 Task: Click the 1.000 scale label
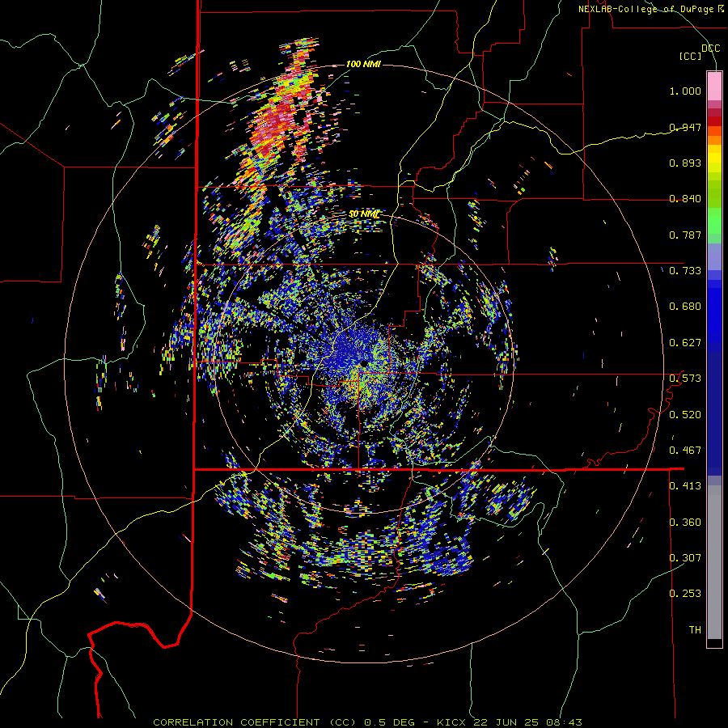click(685, 91)
